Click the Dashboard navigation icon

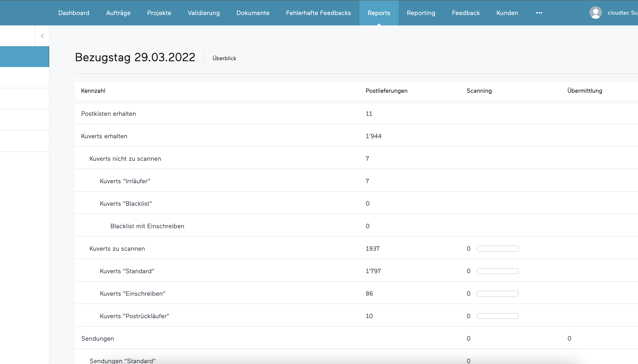click(x=74, y=13)
